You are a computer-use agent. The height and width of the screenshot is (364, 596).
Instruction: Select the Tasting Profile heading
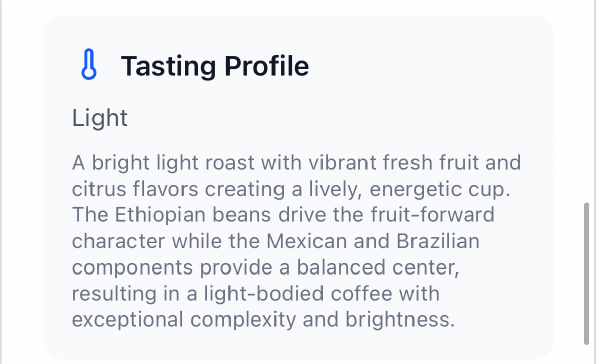[215, 66]
